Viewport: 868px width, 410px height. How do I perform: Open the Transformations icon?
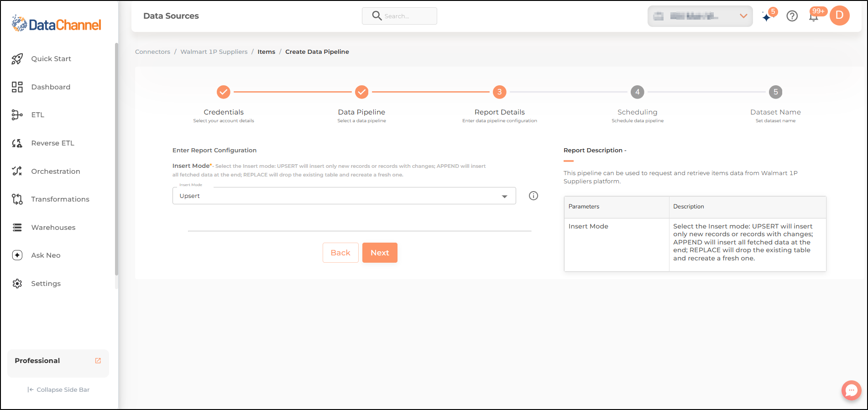pos(17,199)
